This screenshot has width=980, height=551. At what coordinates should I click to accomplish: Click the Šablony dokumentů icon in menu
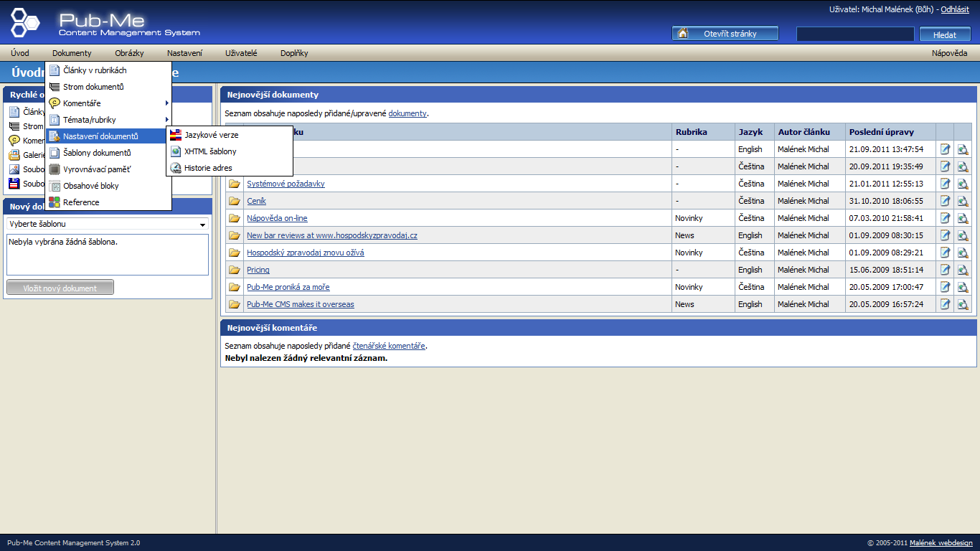coord(55,153)
